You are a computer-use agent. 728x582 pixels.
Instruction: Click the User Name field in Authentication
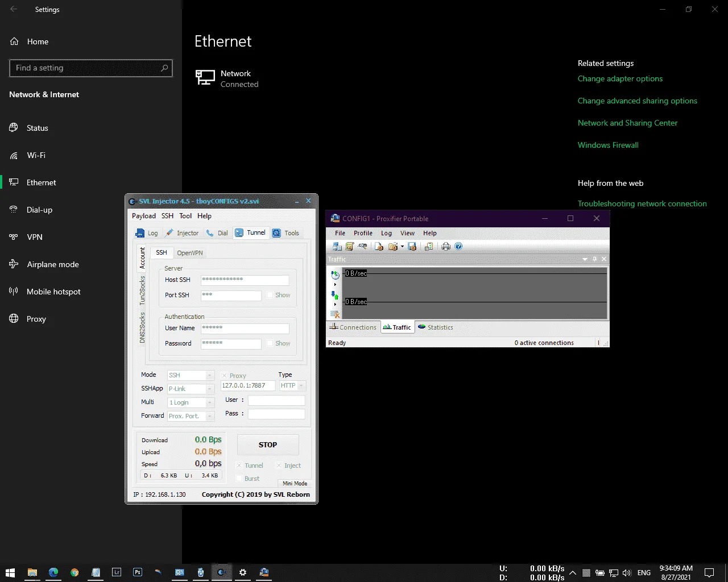(x=245, y=328)
